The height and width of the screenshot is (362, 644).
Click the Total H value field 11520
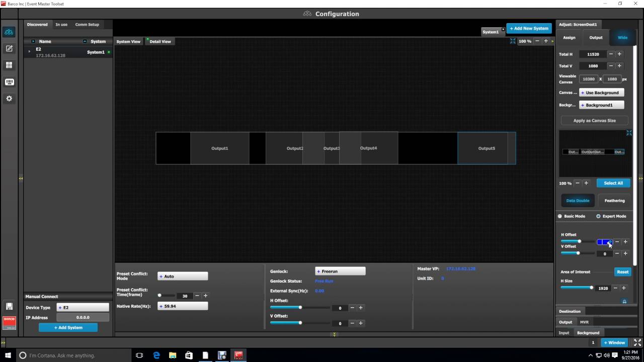click(x=593, y=54)
